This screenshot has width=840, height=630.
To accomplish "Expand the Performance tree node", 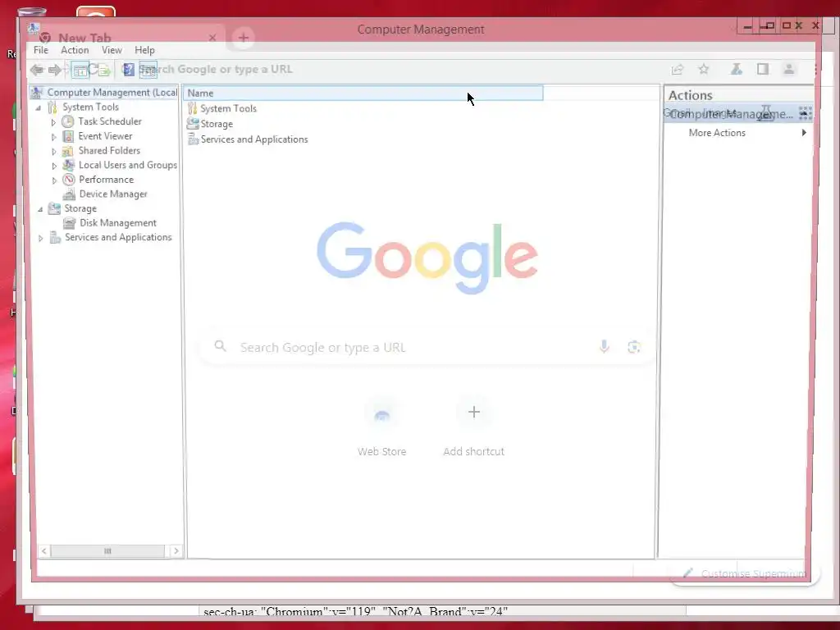I will tap(53, 180).
